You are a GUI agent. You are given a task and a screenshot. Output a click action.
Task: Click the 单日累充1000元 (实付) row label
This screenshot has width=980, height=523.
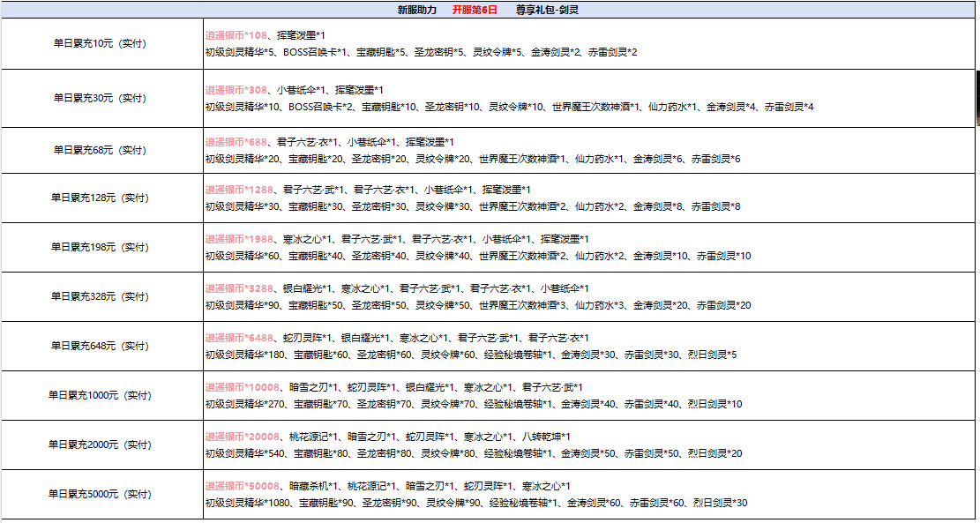[x=100, y=396]
